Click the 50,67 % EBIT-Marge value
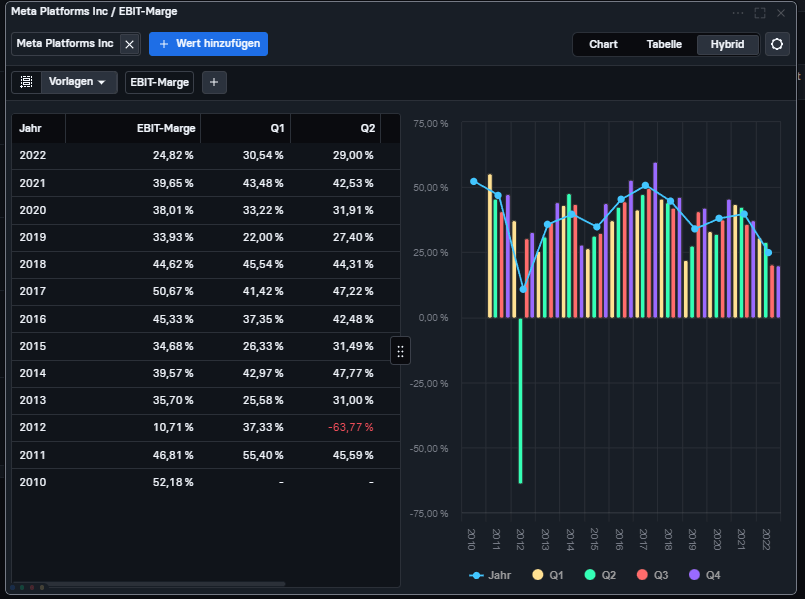The width and height of the screenshot is (805, 599). (x=173, y=292)
